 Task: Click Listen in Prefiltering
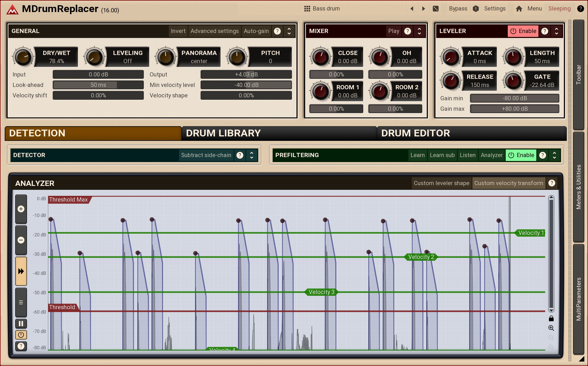click(x=467, y=155)
